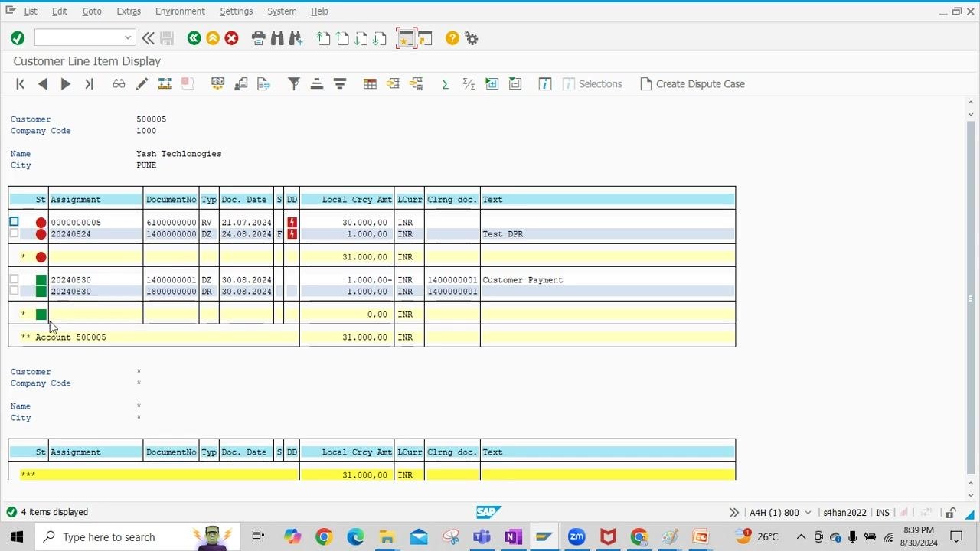The width and height of the screenshot is (980, 551).
Task: Click the green Back arrow icon
Action: (x=194, y=38)
